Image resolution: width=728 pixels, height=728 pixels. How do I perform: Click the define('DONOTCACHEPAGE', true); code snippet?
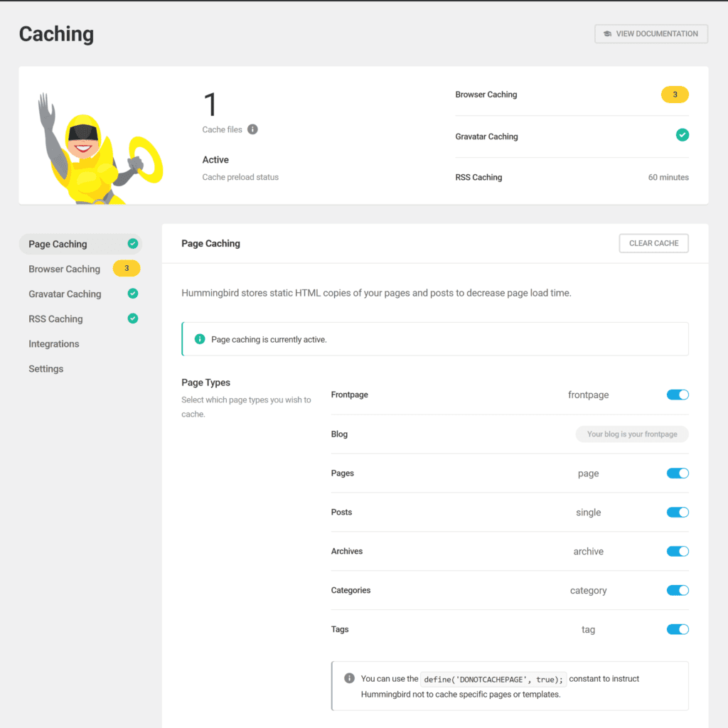(x=493, y=679)
